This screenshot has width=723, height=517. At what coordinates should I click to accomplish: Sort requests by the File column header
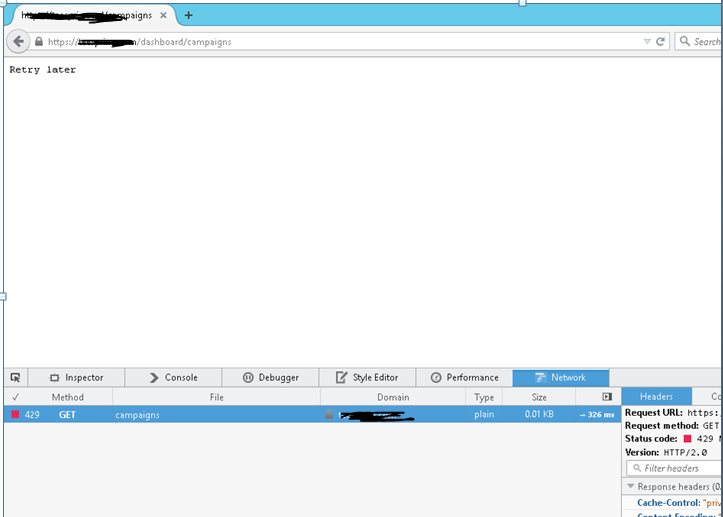(x=216, y=397)
